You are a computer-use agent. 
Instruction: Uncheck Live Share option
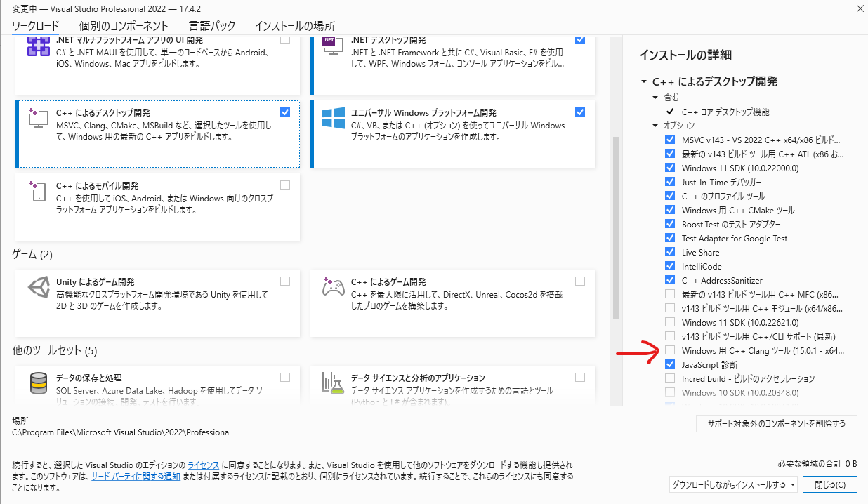click(670, 252)
